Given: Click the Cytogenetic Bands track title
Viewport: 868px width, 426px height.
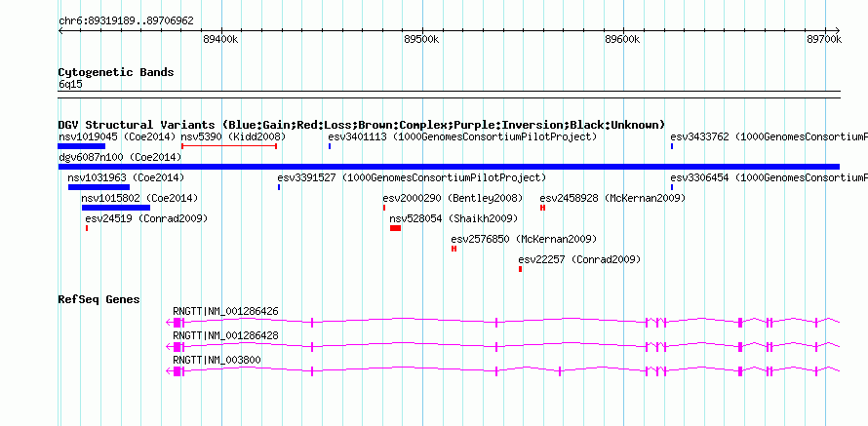Looking at the screenshot, I should tap(116, 72).
